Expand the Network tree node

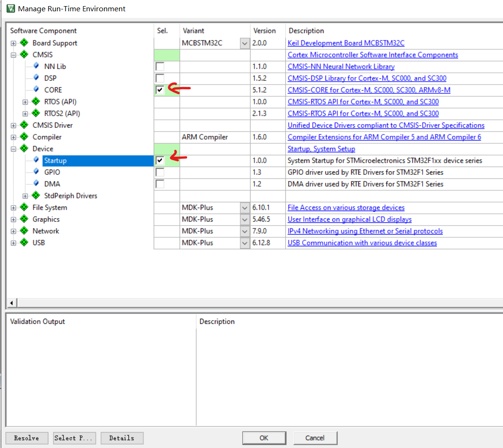click(14, 231)
